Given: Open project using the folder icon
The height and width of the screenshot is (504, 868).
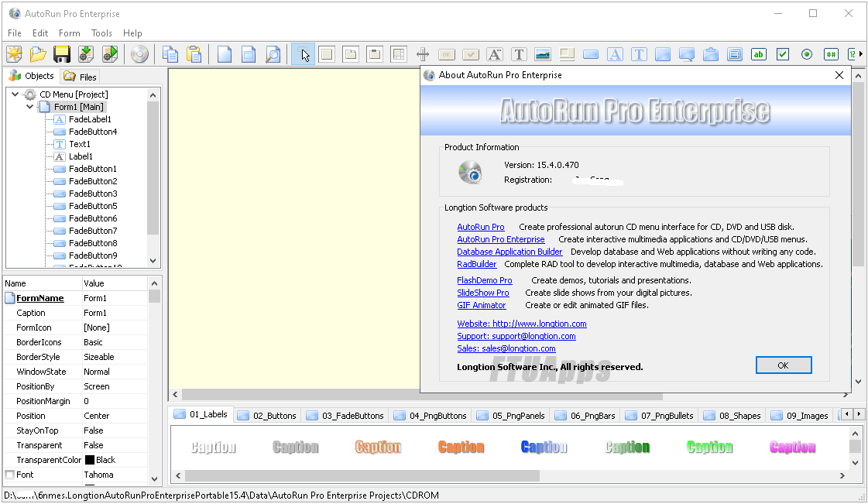Looking at the screenshot, I should coord(38,54).
